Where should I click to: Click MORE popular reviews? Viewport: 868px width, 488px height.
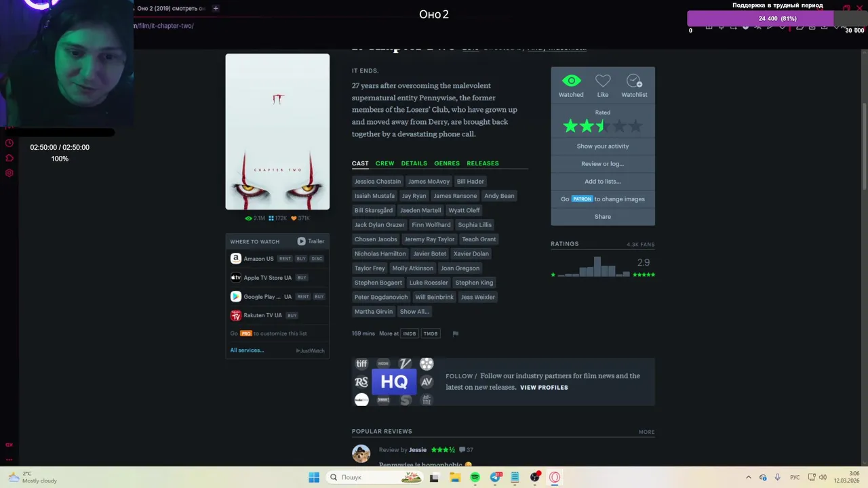(646, 432)
